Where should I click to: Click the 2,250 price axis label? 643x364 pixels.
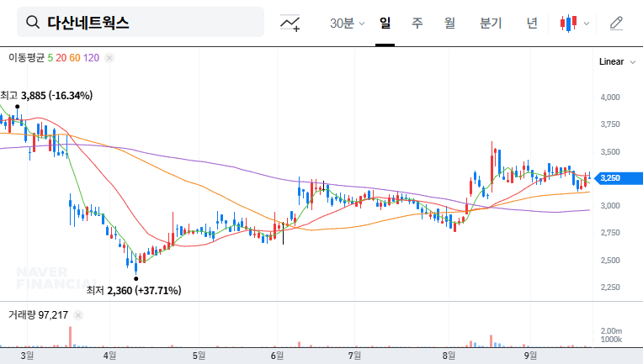click(610, 288)
